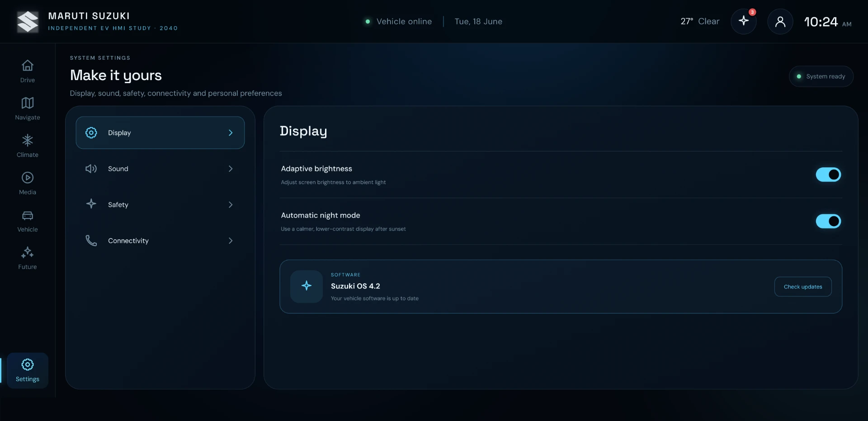Open the Future sparkles icon
Screen dimensions: 868x421
[x=28, y=252]
